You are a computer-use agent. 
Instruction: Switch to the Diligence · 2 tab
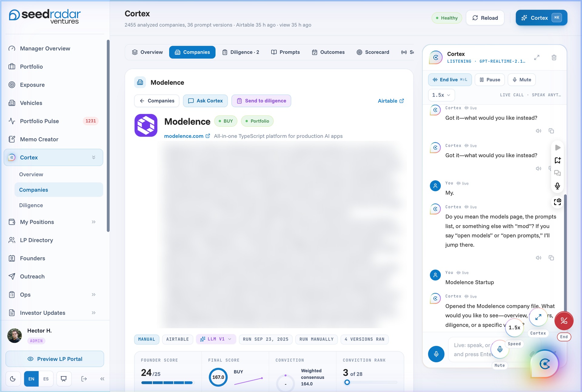pos(241,52)
